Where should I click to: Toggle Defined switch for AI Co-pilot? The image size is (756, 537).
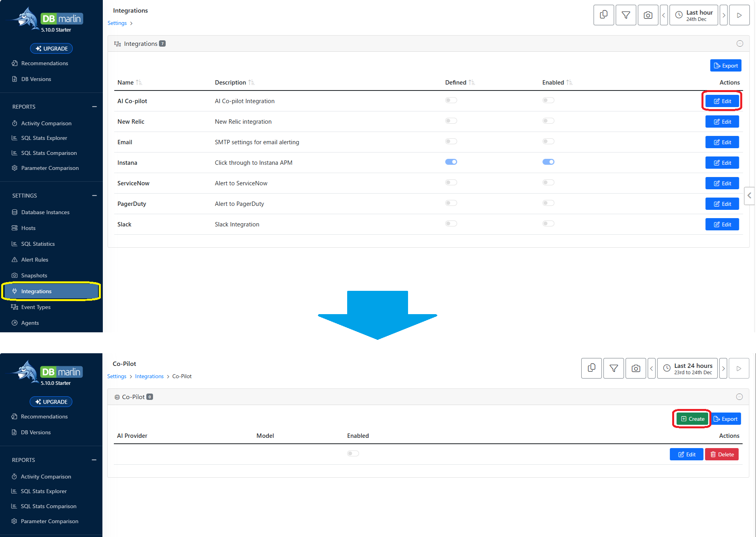451,100
